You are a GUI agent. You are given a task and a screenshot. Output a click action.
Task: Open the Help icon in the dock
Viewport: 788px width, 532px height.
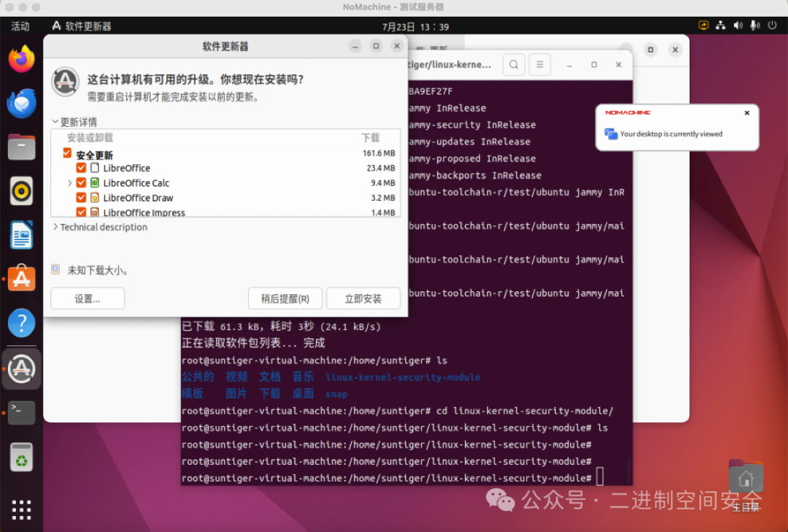(x=21, y=323)
